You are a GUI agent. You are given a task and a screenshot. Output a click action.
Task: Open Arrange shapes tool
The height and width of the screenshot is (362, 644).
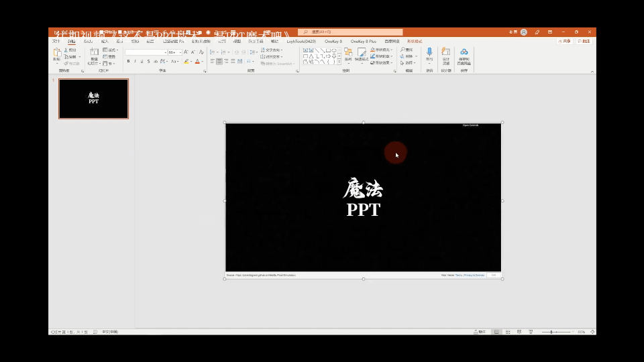point(348,54)
